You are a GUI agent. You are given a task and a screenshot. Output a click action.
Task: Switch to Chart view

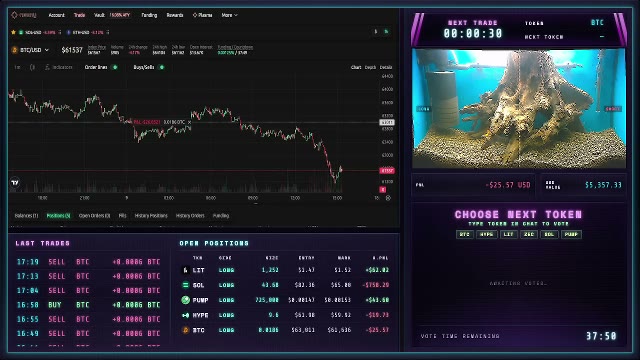[x=356, y=67]
